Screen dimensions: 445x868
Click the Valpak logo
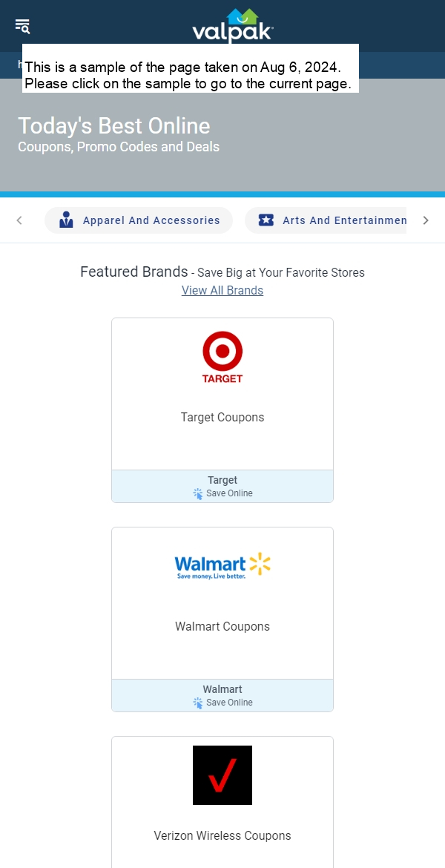tap(233, 26)
